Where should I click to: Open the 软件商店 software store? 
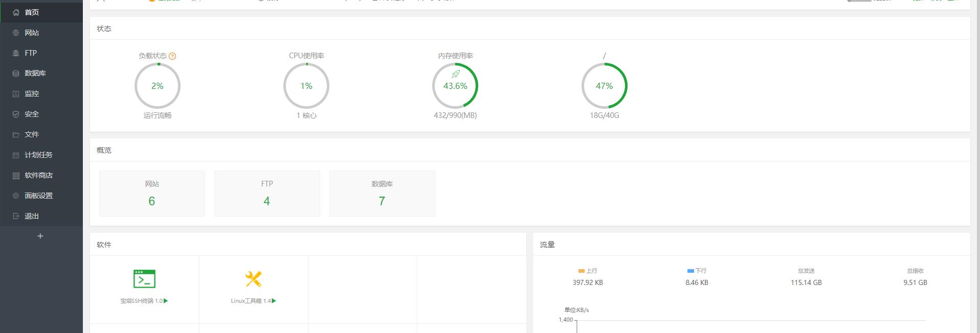[41, 176]
